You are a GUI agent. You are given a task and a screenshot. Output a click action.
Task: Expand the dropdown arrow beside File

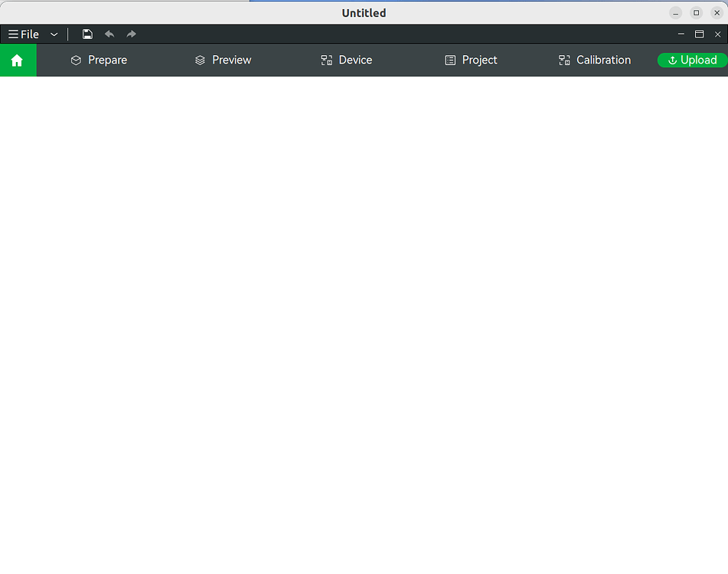click(54, 34)
